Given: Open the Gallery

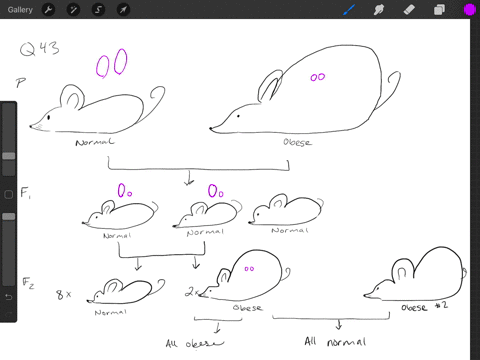Looking at the screenshot, I should click(20, 10).
